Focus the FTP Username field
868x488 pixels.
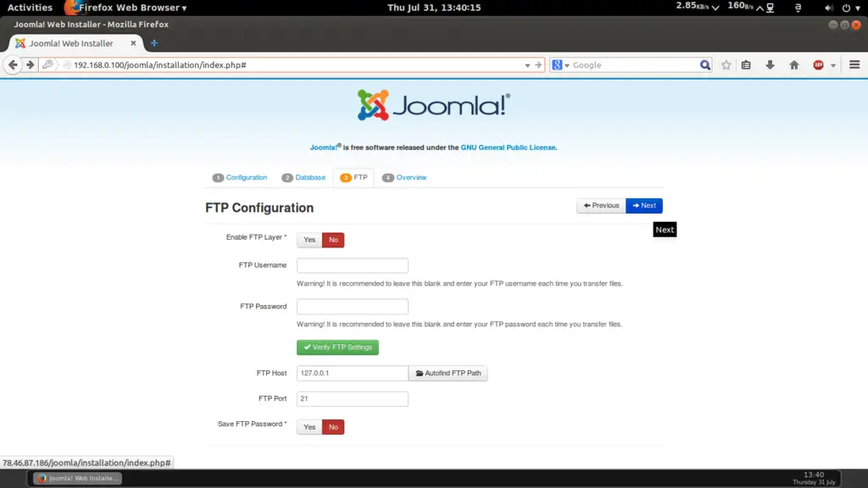click(x=353, y=265)
